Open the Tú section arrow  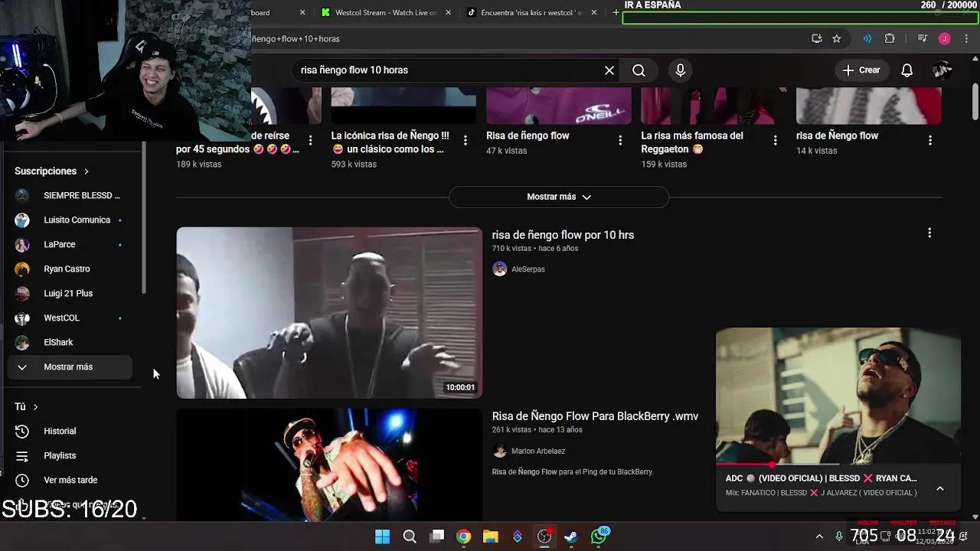(x=35, y=407)
